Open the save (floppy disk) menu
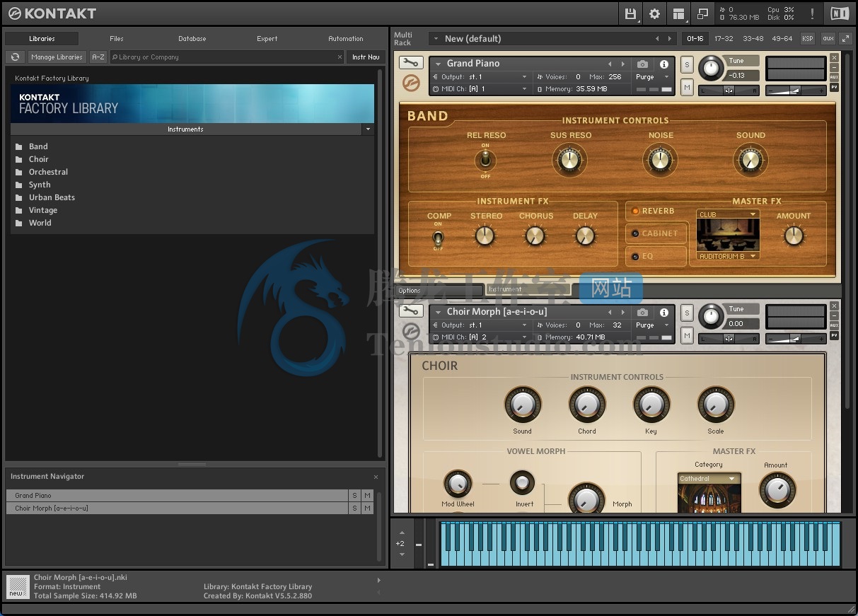The image size is (858, 616). (x=630, y=13)
